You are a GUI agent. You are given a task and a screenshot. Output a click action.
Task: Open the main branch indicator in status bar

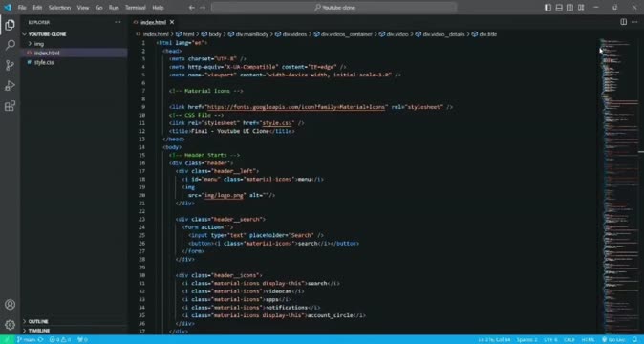point(27,339)
